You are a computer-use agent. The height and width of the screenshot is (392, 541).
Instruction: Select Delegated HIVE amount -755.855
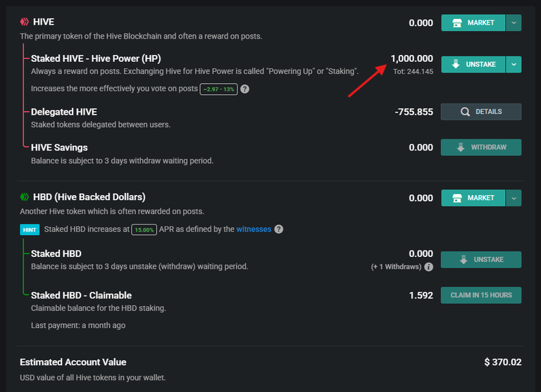(x=413, y=112)
